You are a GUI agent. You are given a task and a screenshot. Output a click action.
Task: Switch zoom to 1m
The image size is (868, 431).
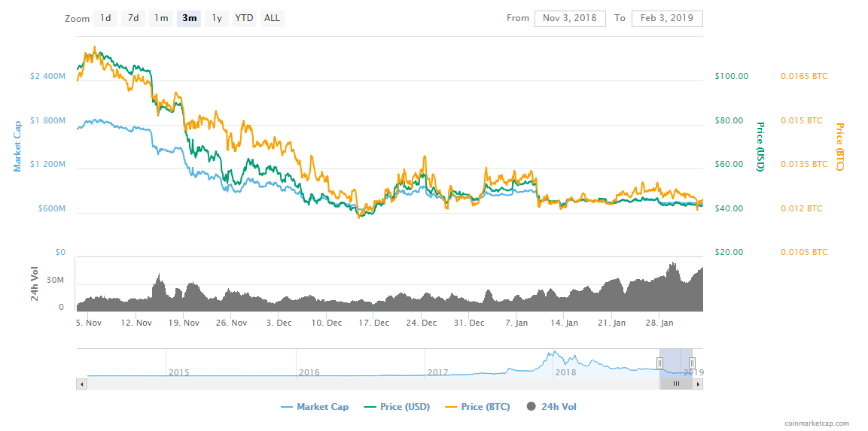[161, 18]
